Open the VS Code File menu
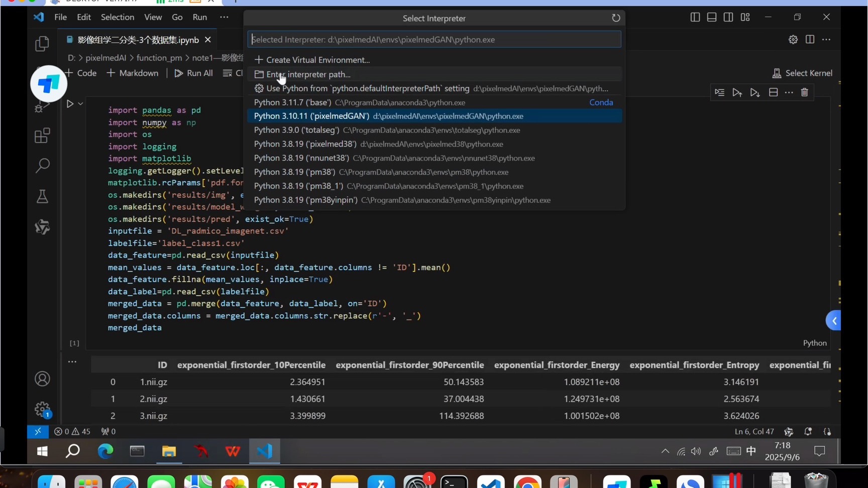The height and width of the screenshot is (488, 868). (x=60, y=17)
